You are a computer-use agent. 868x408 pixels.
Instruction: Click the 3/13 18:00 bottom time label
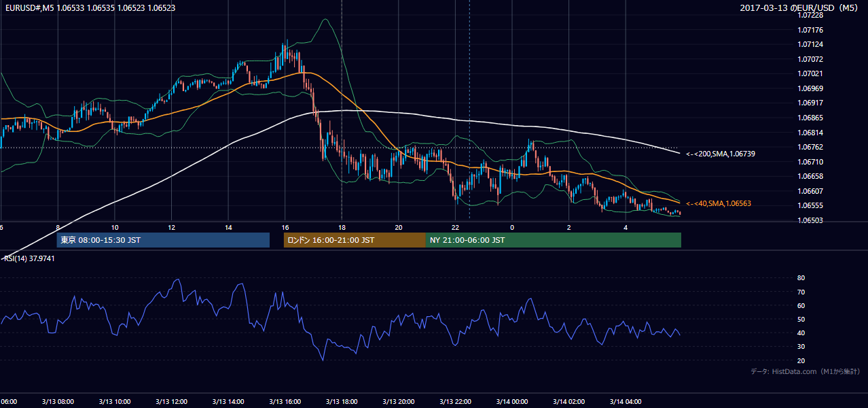[342, 401]
